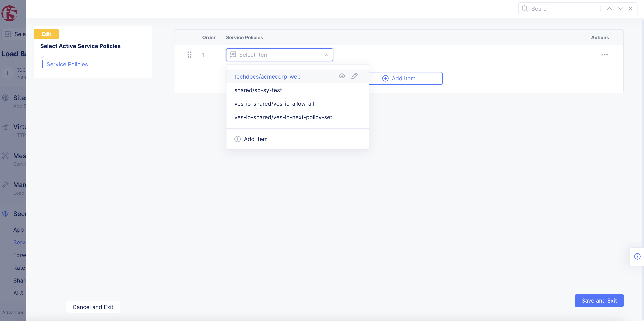The height and width of the screenshot is (321, 644).
Task: Collapse the Select Item dropdown
Action: 326,55
